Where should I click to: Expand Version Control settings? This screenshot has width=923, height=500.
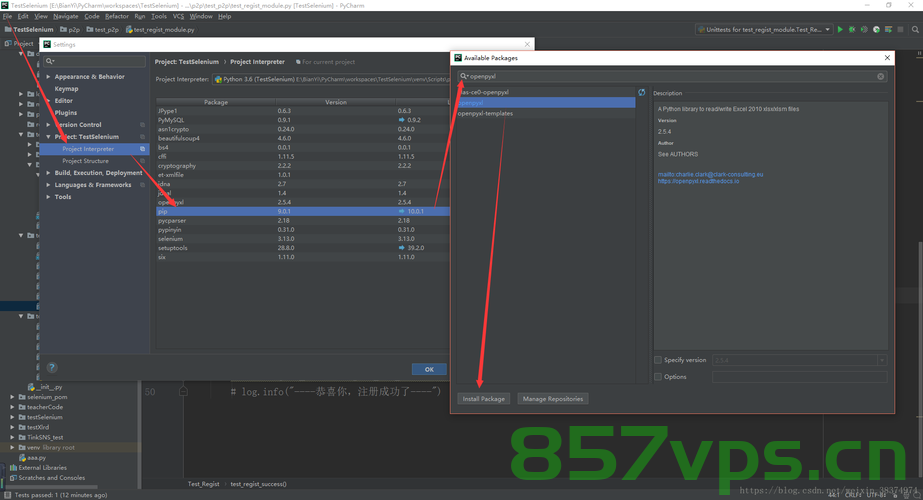pyautogui.click(x=48, y=125)
